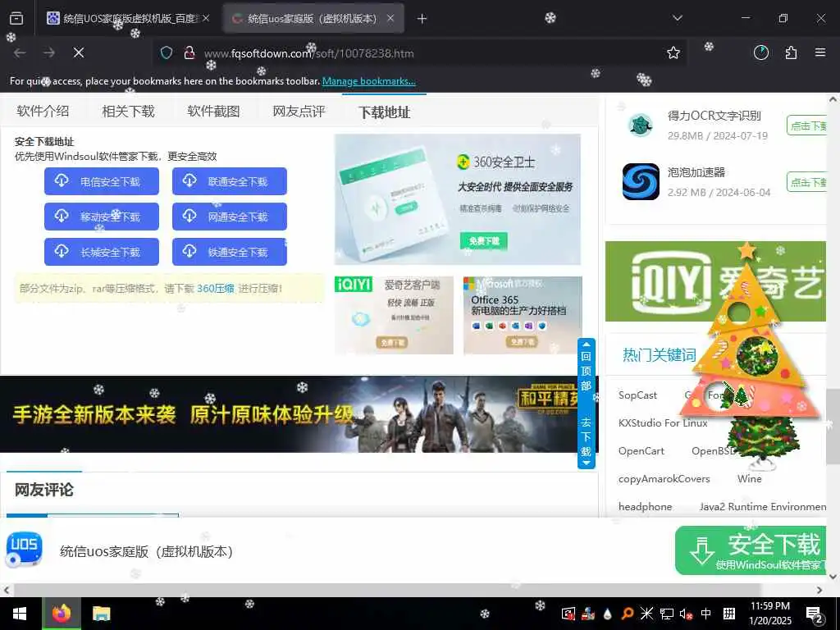Open the notification center icon
The image size is (840, 630).
[814, 614]
